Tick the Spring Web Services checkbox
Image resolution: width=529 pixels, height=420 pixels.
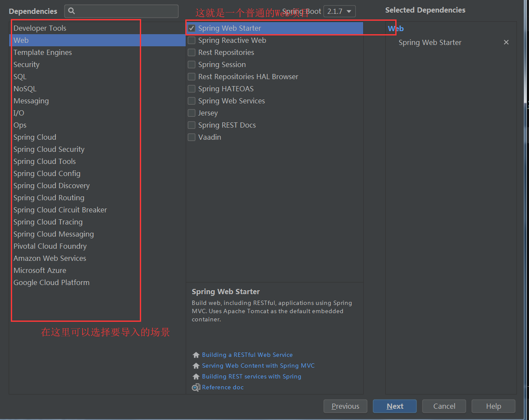[192, 101]
